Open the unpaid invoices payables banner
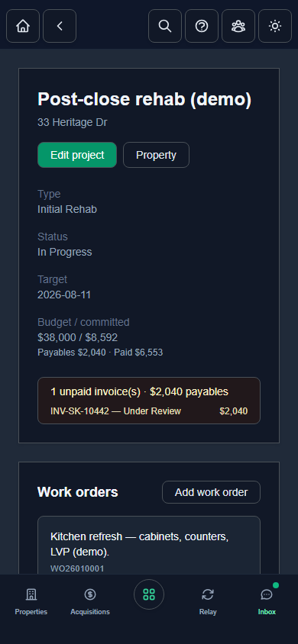Viewport: 298px width, 644px height. (x=149, y=401)
